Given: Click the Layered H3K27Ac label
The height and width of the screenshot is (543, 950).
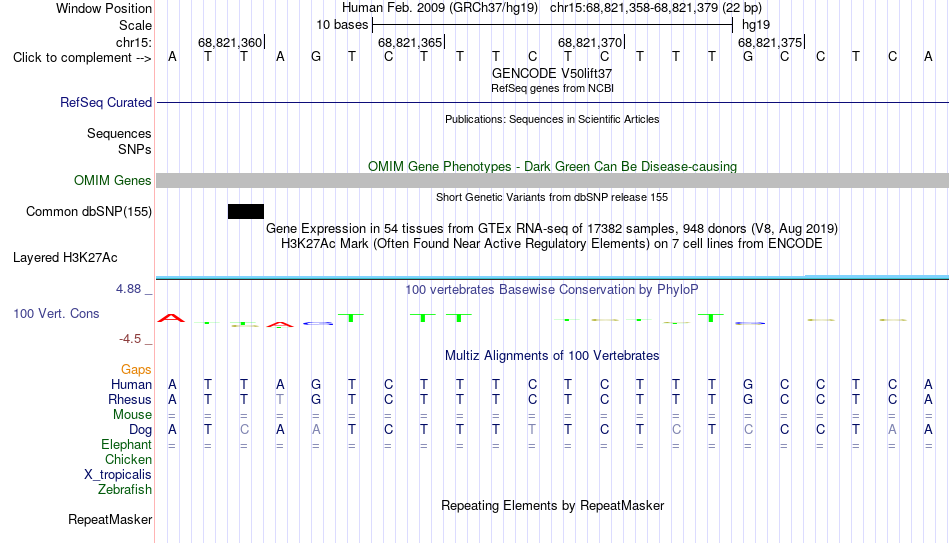Looking at the screenshot, I should 65,258.
